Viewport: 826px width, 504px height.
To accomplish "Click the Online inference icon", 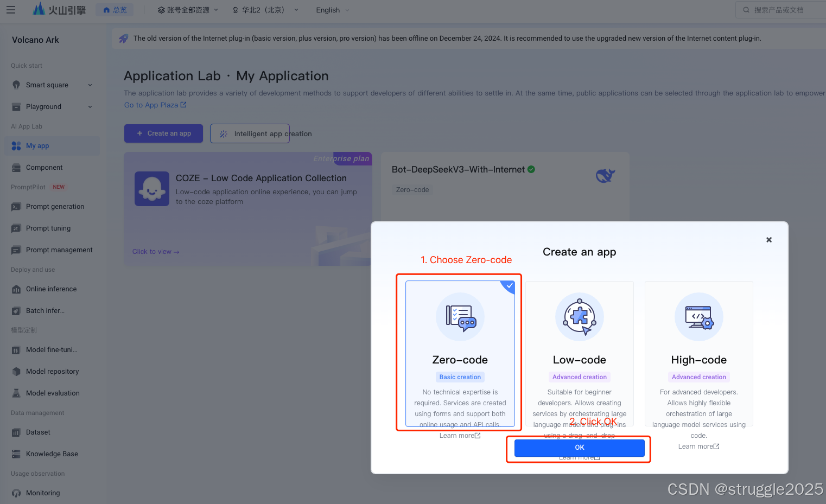I will click(x=16, y=289).
